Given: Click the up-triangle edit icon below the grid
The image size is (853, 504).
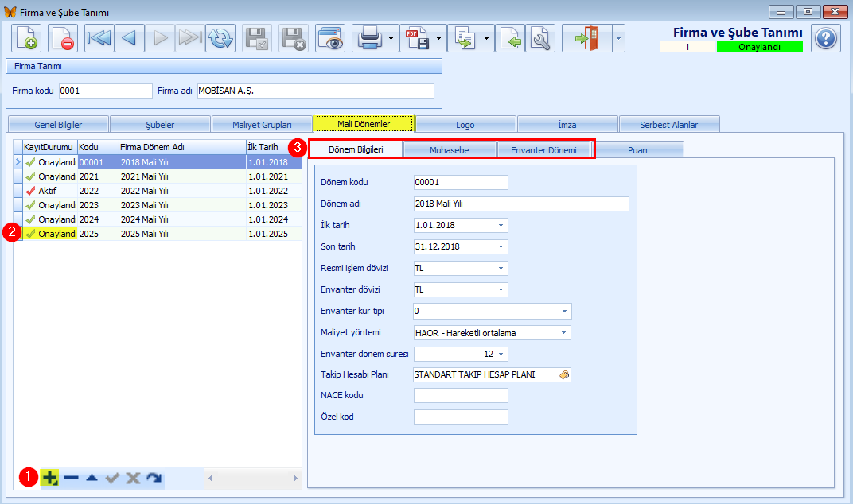Looking at the screenshot, I should point(92,478).
